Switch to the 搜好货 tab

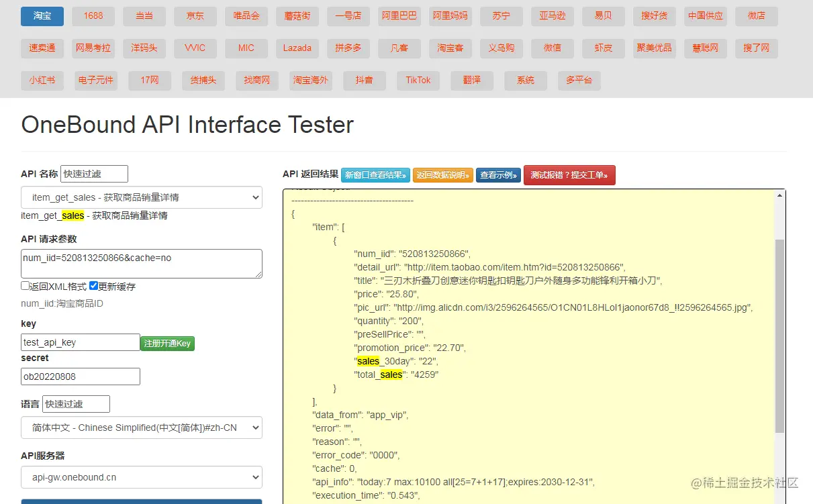(655, 16)
